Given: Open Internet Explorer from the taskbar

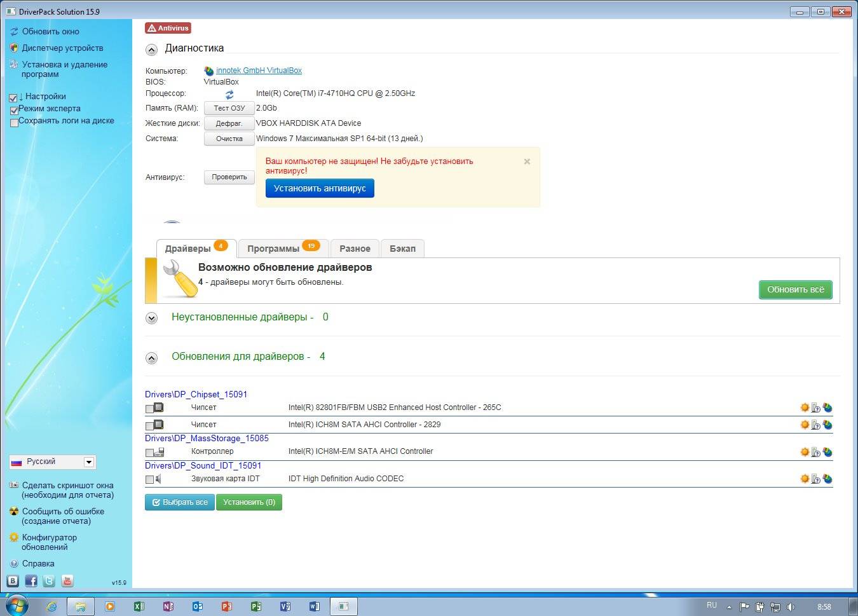Looking at the screenshot, I should pyautogui.click(x=51, y=606).
